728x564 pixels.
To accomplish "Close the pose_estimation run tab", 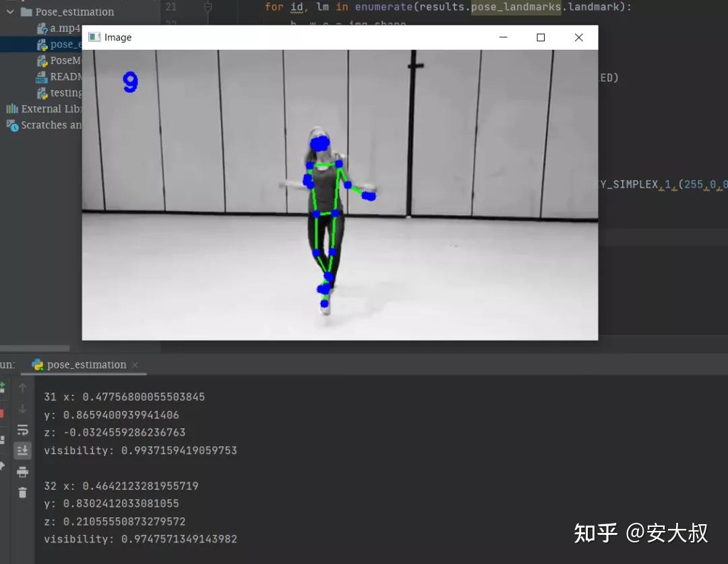I will click(x=135, y=364).
